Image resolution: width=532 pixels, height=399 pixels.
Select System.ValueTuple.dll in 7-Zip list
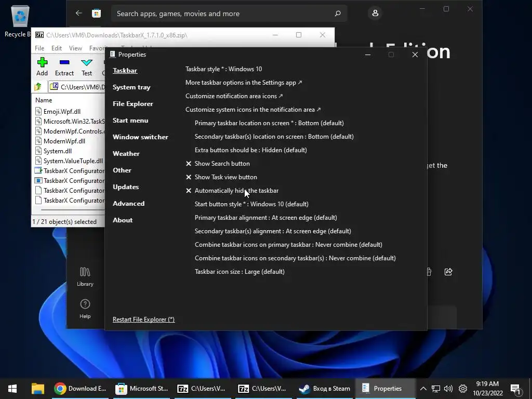click(69, 161)
